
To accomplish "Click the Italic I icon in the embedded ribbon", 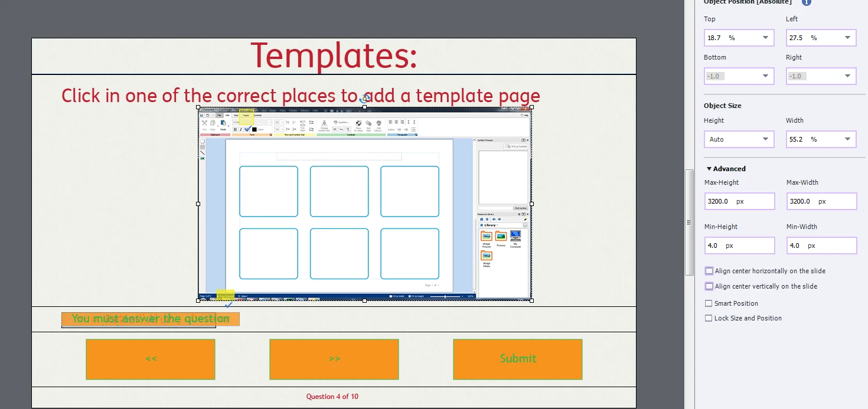I will pos(241,129).
